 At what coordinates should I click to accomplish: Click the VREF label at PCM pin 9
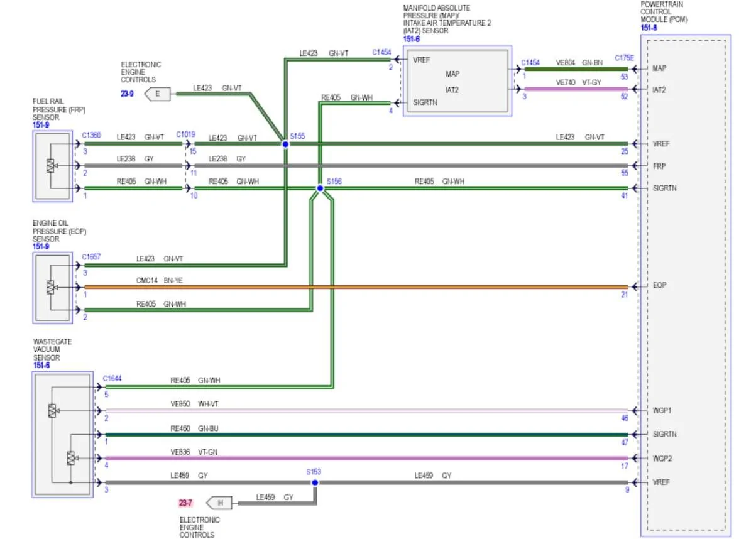click(x=661, y=482)
